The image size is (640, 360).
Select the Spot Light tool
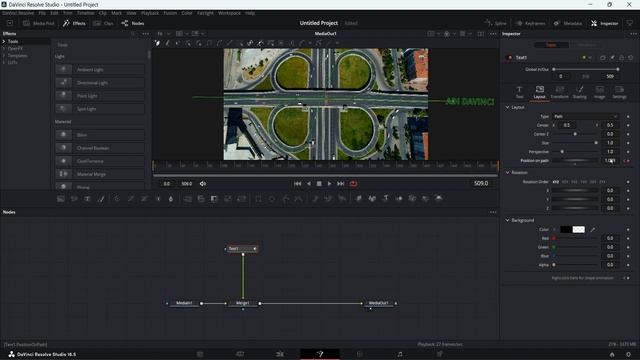pyautogui.click(x=100, y=109)
